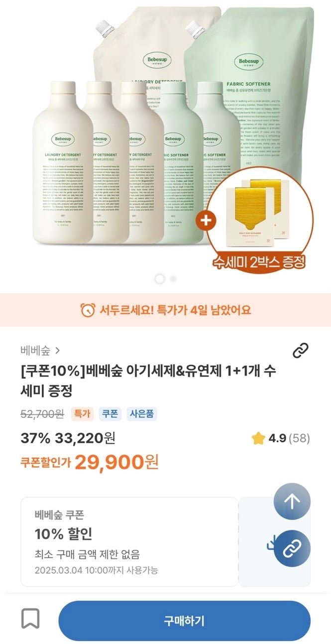Open the reviews count (58)

click(x=299, y=438)
